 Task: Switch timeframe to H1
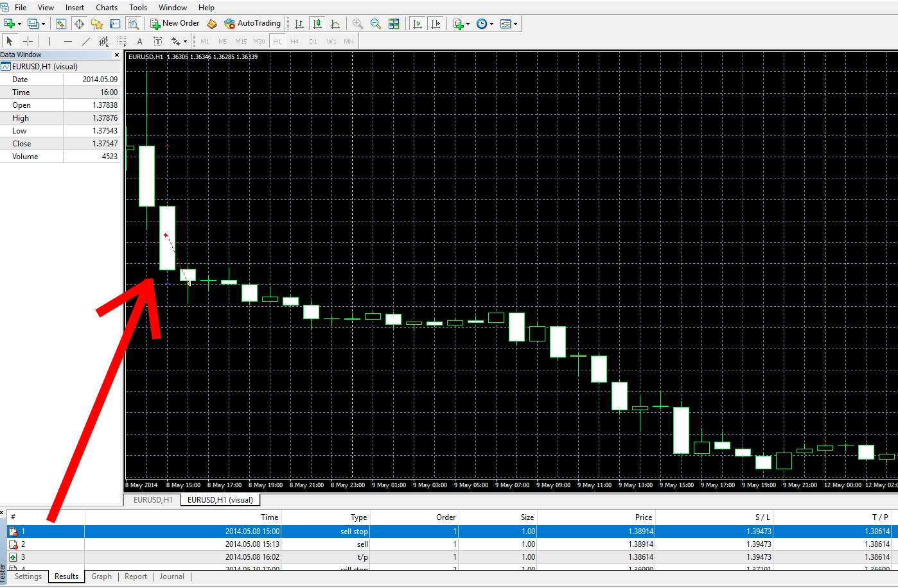click(277, 41)
